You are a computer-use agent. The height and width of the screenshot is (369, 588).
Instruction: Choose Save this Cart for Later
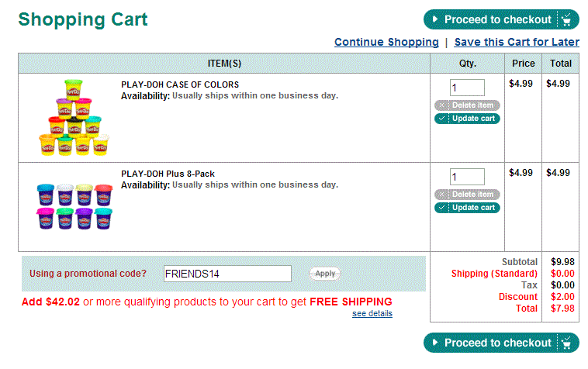point(517,42)
